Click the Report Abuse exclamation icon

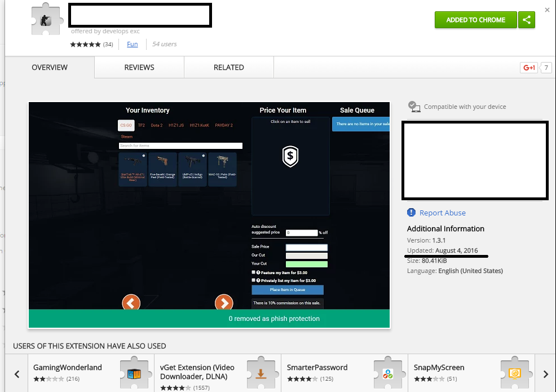[x=411, y=213]
